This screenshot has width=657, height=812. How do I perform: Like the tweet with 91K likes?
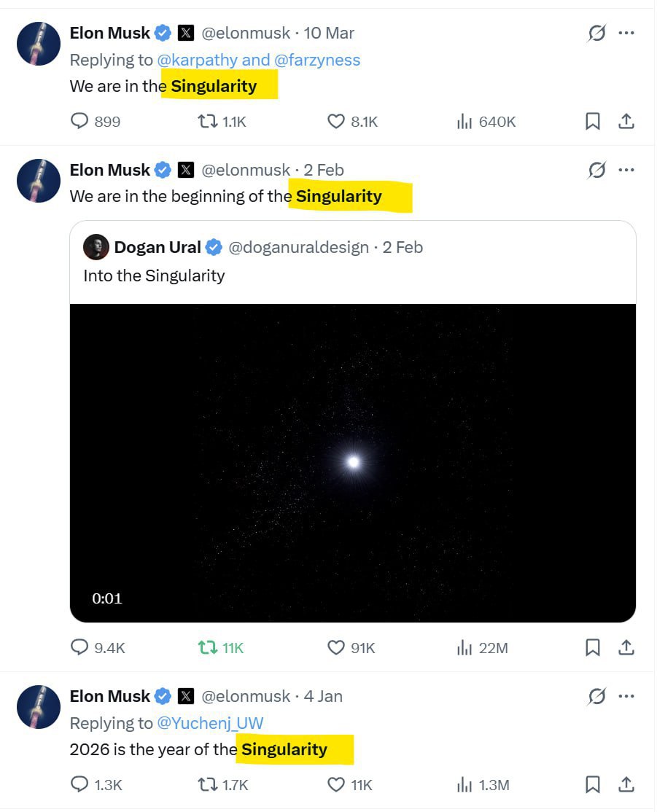(335, 647)
